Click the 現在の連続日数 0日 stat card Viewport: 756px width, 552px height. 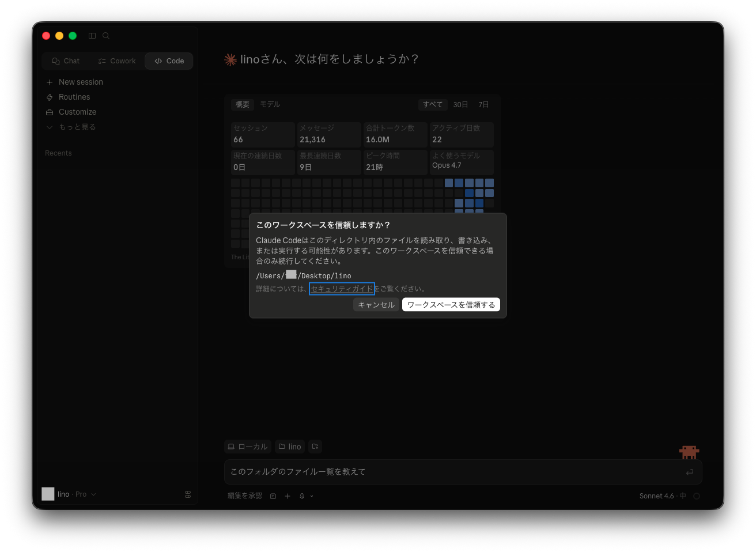[263, 162]
